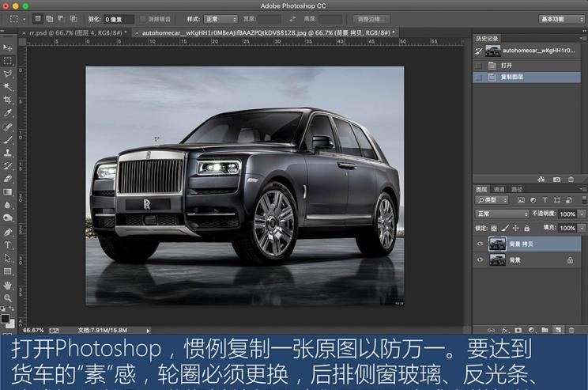Choose Intersect with Selection mode
Image resolution: width=588 pixels, height=390 pixels.
73,19
